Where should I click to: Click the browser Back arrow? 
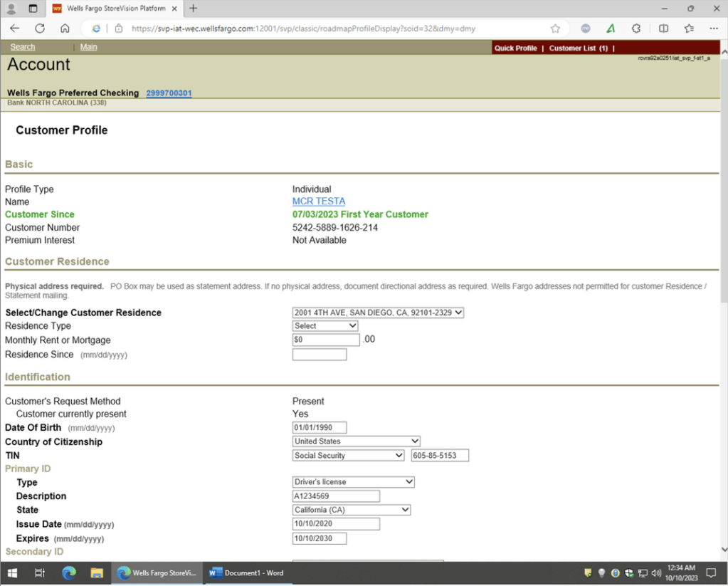pos(15,28)
